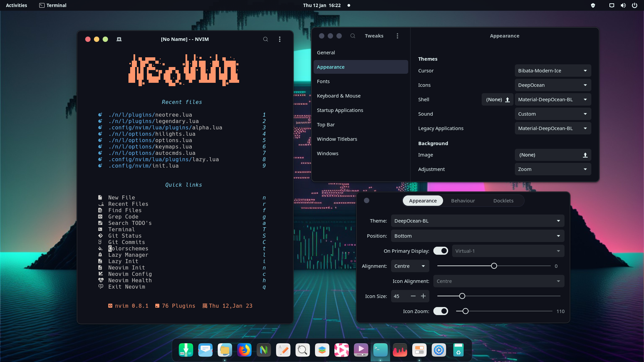Click the search icon in Tweaks header
Viewport: 644px width, 362px height.
pyautogui.click(x=353, y=36)
